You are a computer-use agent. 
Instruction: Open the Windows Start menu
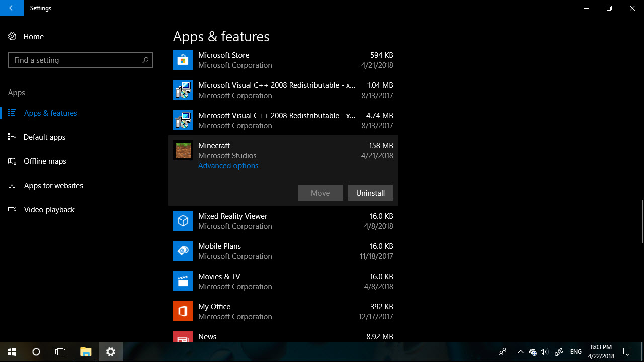12,352
